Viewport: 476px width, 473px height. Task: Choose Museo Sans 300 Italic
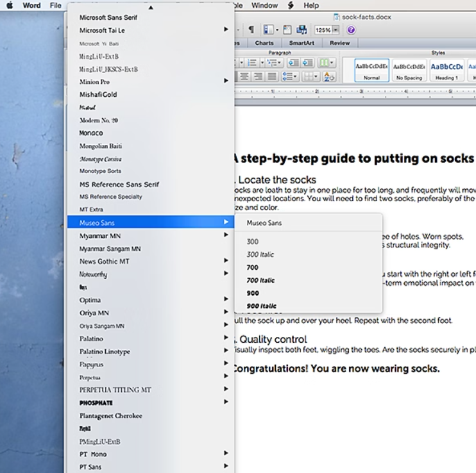click(308, 254)
